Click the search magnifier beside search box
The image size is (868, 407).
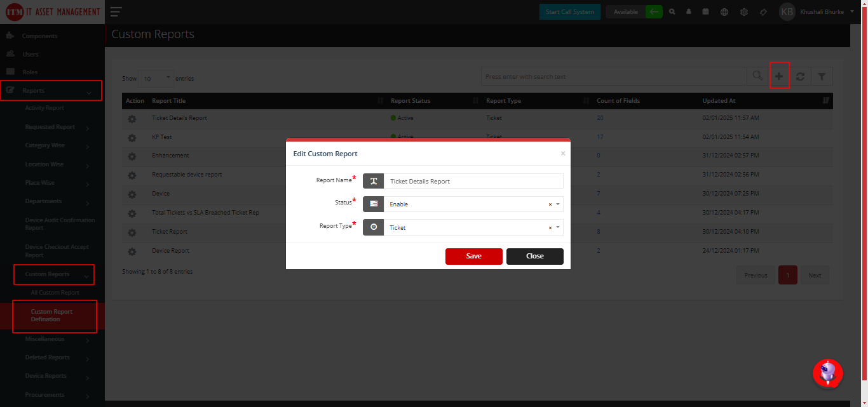coord(757,76)
